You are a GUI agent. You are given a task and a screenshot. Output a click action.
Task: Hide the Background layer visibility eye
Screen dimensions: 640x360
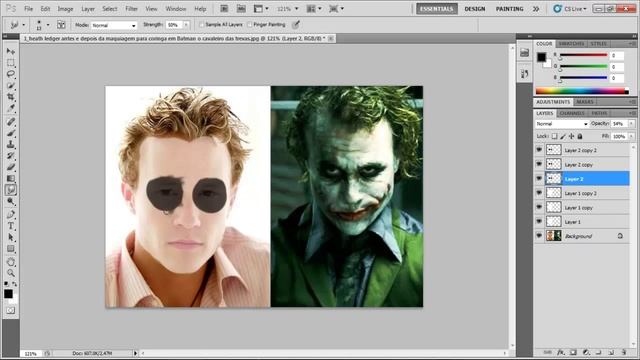539,236
